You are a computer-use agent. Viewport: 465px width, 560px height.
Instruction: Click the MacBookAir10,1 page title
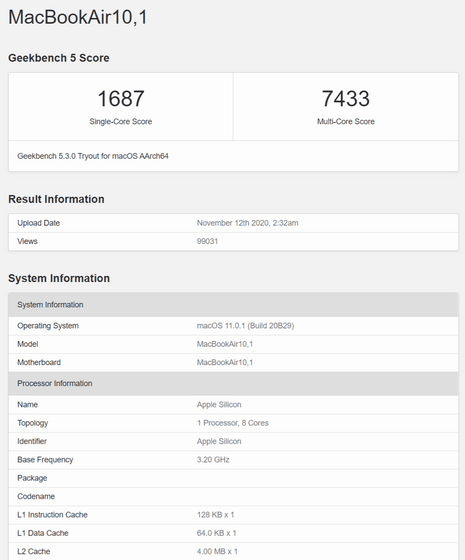tap(78, 18)
